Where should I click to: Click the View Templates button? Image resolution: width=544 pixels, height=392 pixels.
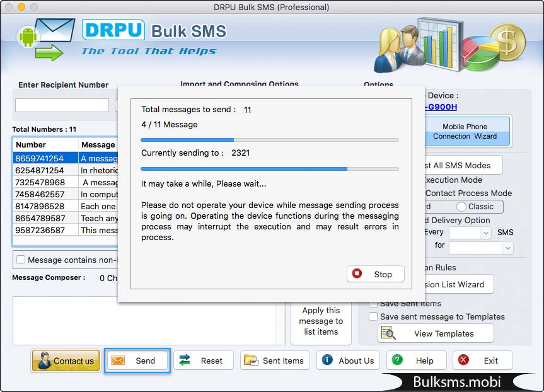point(436,333)
